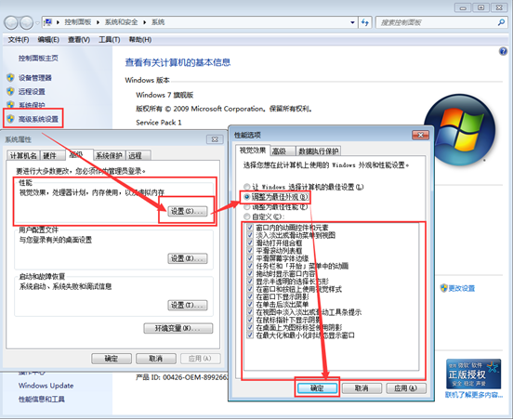The width and height of the screenshot is (513, 420).
Task: Click the refresh button beside address bar
Action: (365, 22)
